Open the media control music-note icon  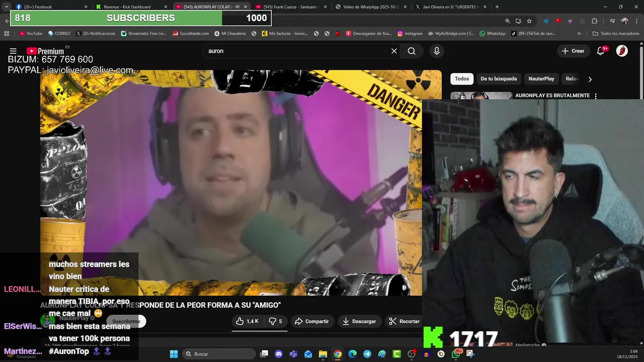tap(612, 21)
